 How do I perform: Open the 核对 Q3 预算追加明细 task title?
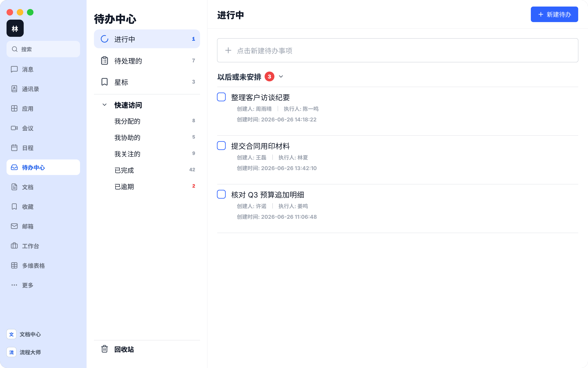pyautogui.click(x=267, y=195)
